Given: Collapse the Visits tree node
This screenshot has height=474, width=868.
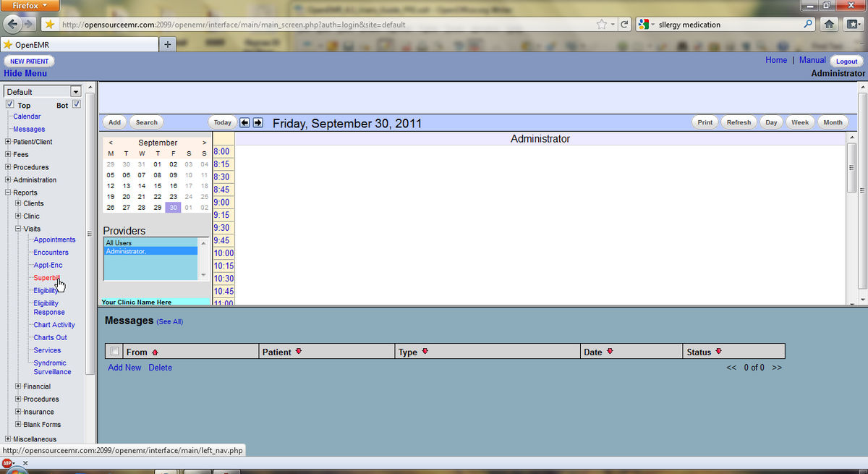Looking at the screenshot, I should click(x=17, y=229).
